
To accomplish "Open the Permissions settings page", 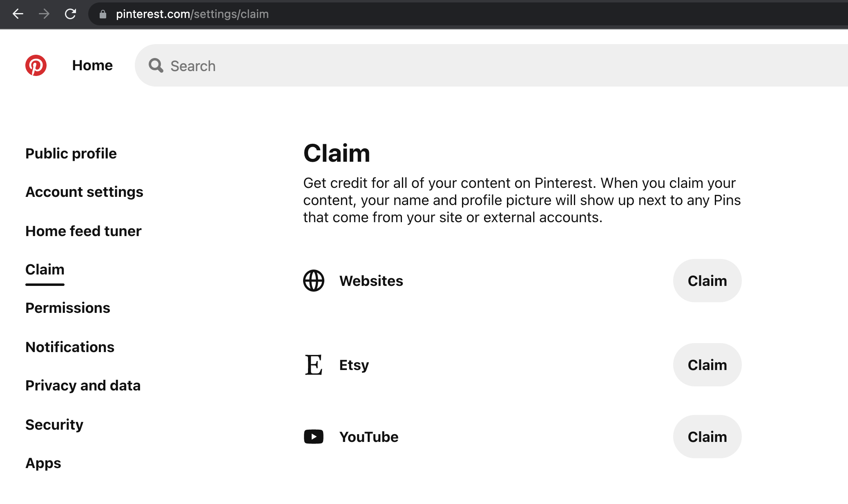I will 67,308.
